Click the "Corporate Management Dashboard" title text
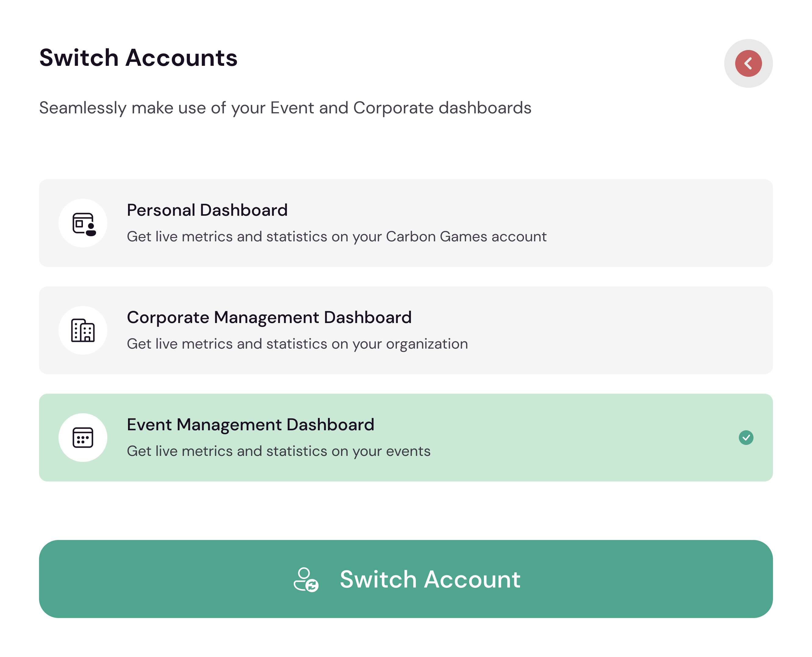 [269, 317]
